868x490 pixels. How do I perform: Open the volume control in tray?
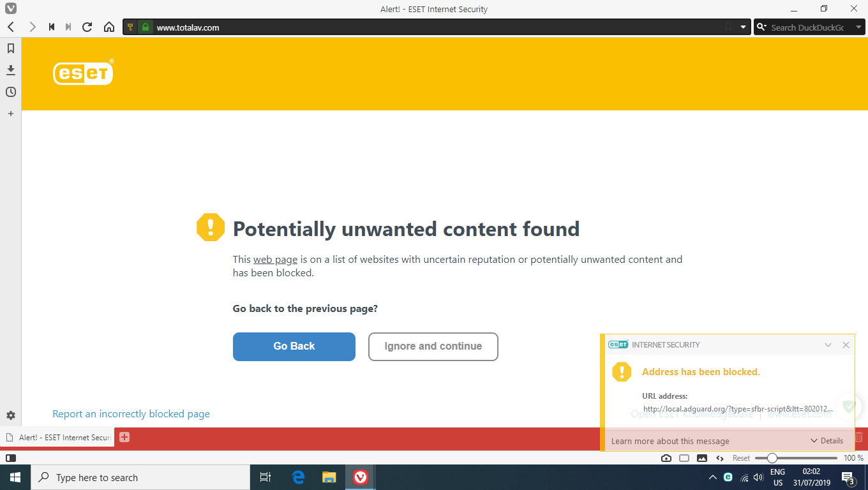pyautogui.click(x=759, y=477)
